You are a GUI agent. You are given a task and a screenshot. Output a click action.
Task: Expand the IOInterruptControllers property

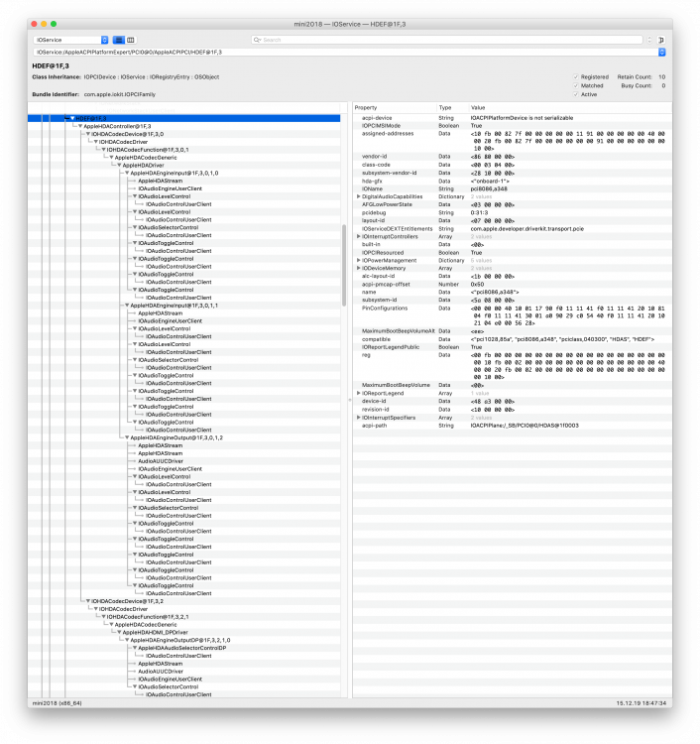359,236
